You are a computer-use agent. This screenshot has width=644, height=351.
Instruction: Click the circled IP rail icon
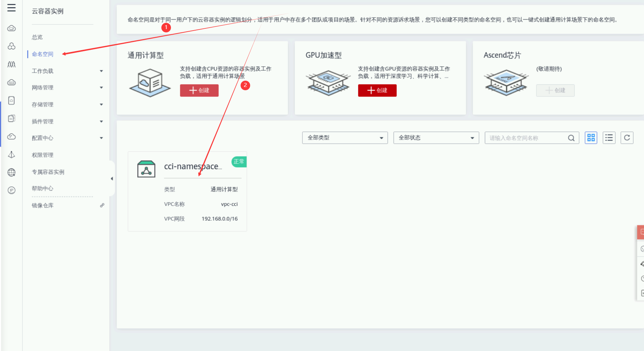point(11,190)
